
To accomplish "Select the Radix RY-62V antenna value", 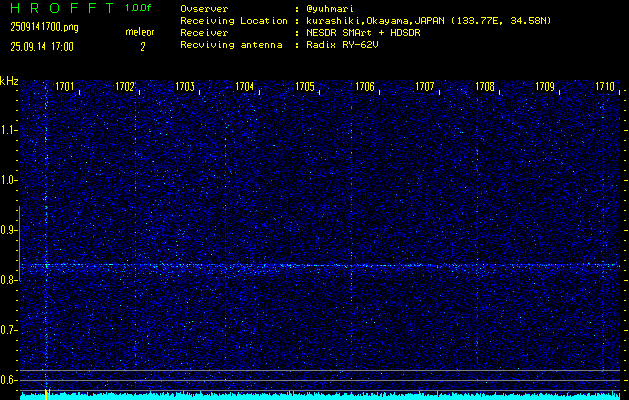I will coord(342,45).
